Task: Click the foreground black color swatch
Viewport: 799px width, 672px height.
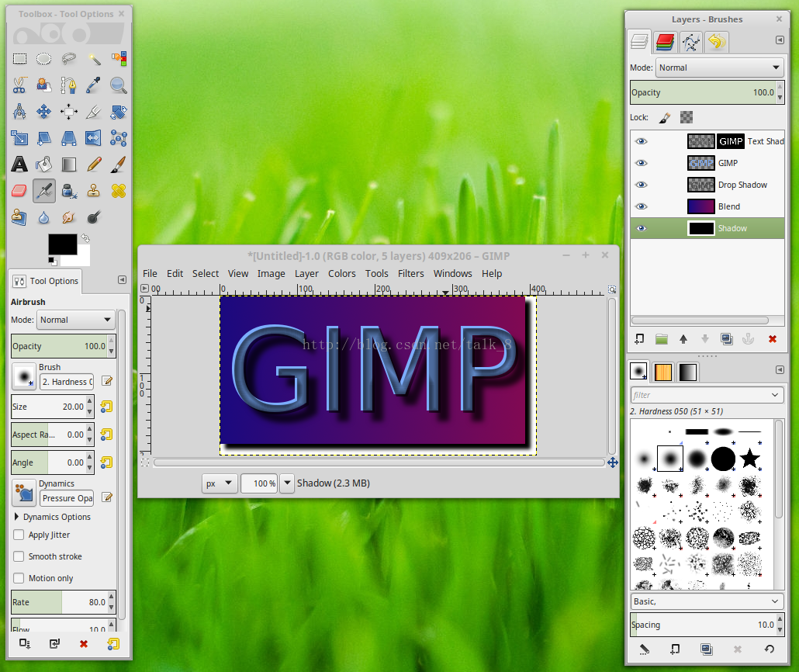Action: pos(62,244)
